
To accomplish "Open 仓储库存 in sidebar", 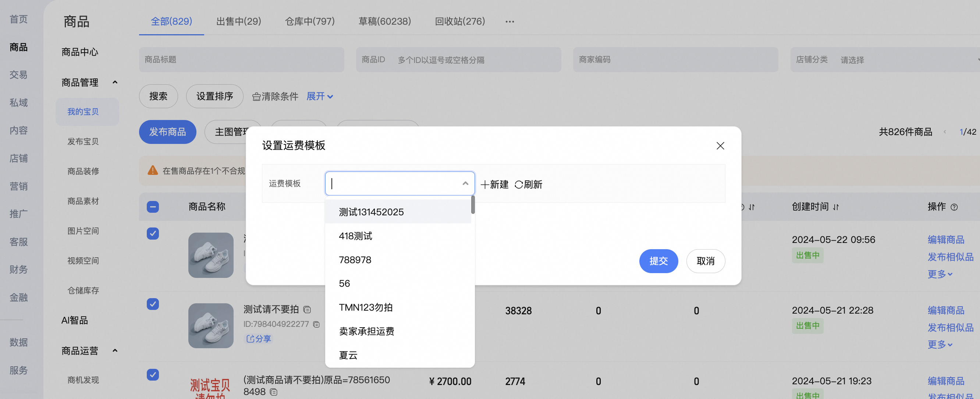I will pyautogui.click(x=83, y=290).
